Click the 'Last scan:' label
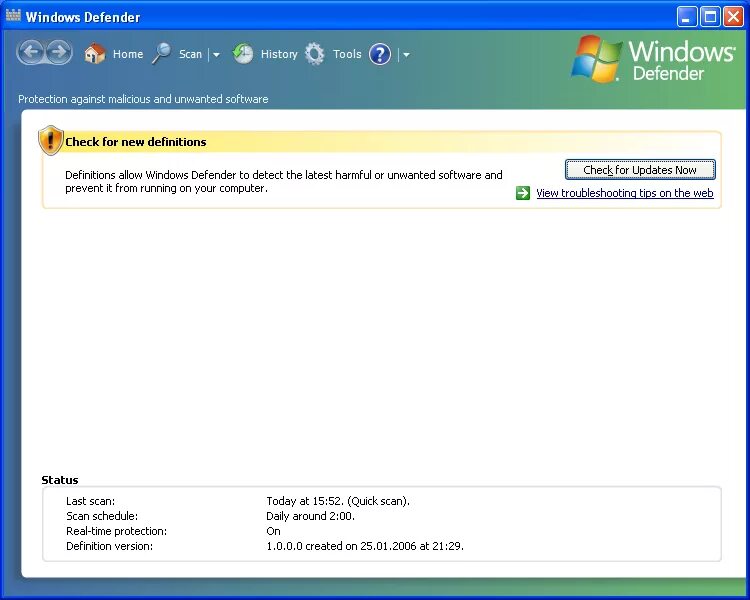750x600 pixels. pyautogui.click(x=90, y=501)
